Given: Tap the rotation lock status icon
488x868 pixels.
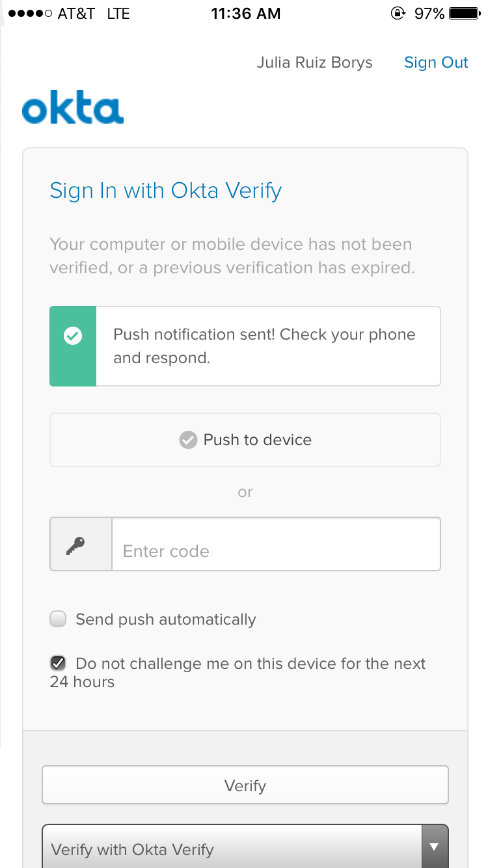Looking at the screenshot, I should click(x=398, y=14).
